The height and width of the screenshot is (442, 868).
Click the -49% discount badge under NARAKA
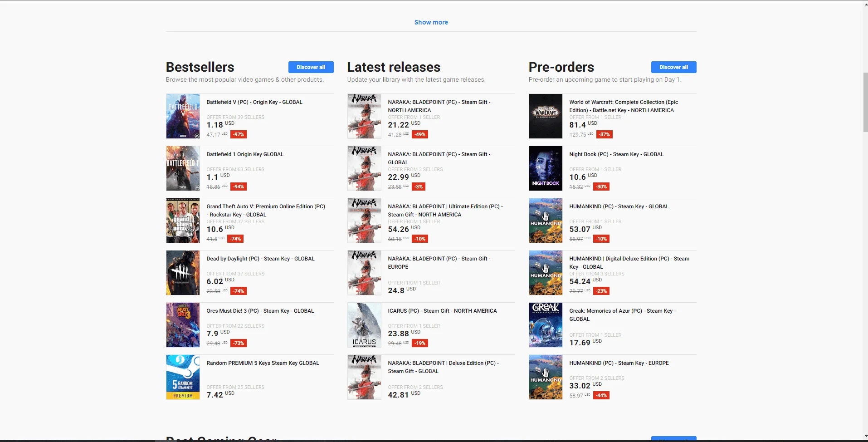pos(420,134)
